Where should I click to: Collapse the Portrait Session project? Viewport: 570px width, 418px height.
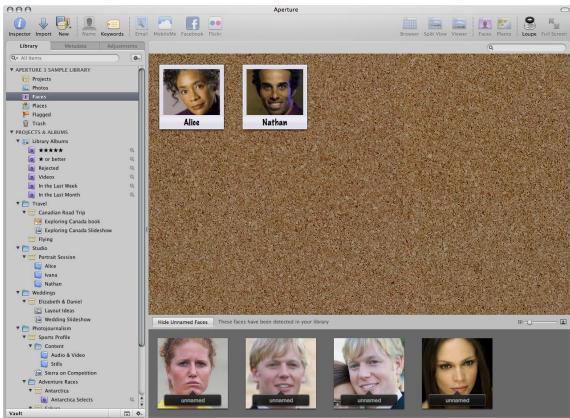click(x=24, y=257)
